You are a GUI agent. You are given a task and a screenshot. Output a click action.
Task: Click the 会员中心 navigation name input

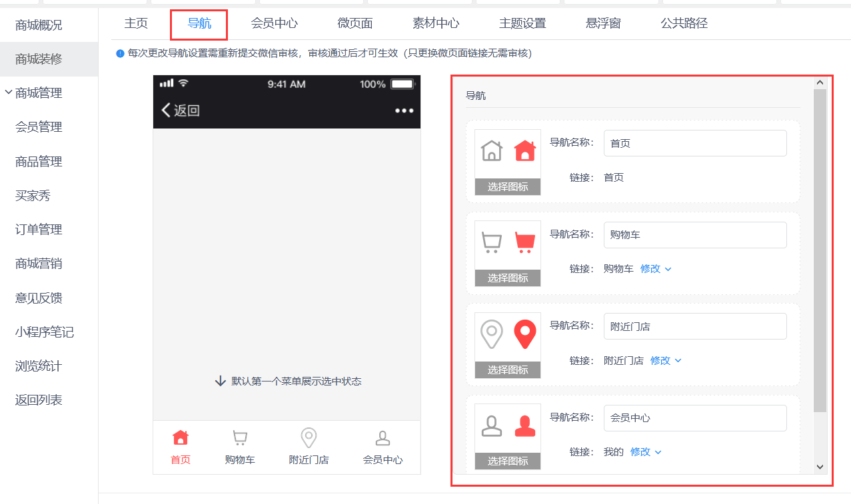click(x=695, y=418)
